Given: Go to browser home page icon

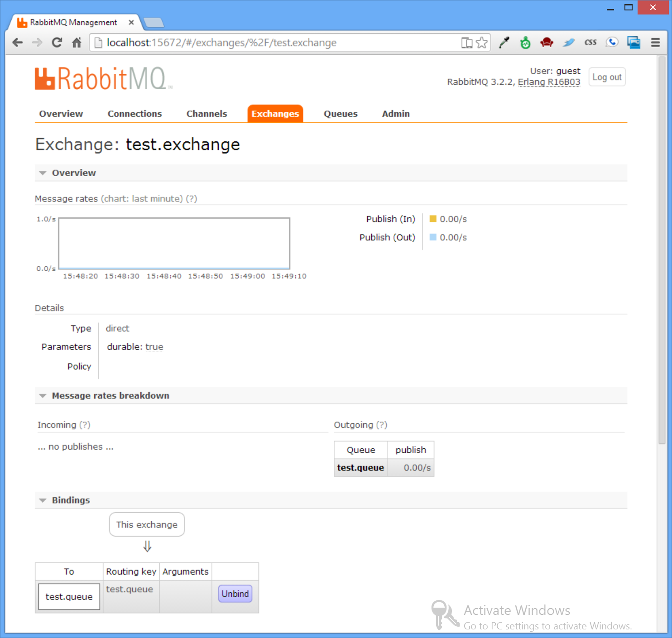Looking at the screenshot, I should click(77, 43).
